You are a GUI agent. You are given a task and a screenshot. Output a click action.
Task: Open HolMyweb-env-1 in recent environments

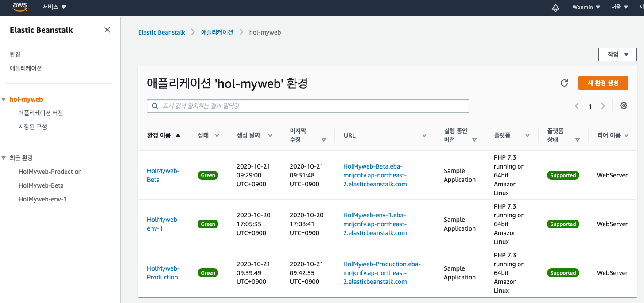[x=43, y=199]
